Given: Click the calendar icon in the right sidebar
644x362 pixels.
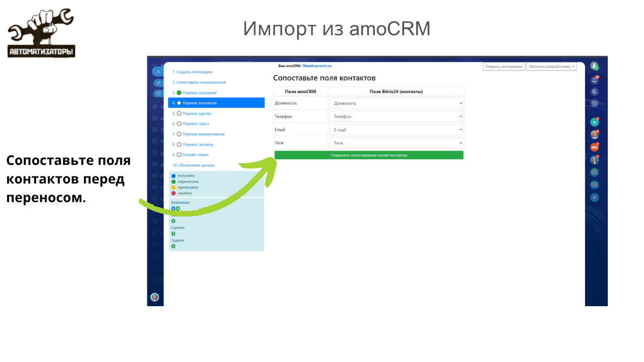Looking at the screenshot, I should (594, 172).
